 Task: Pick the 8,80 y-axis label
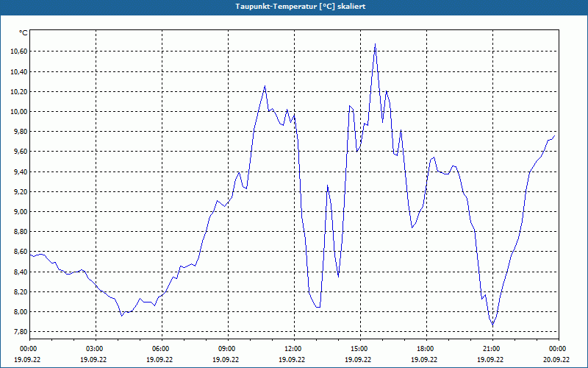click(x=21, y=232)
